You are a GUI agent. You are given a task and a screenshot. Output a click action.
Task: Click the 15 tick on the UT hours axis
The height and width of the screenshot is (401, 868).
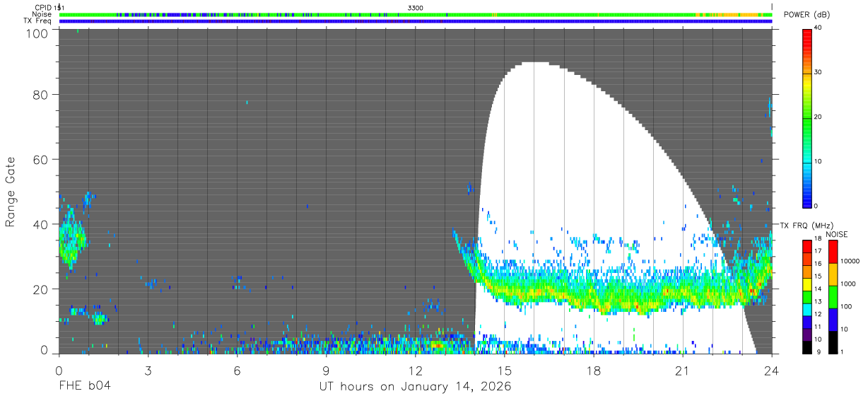[x=504, y=371]
